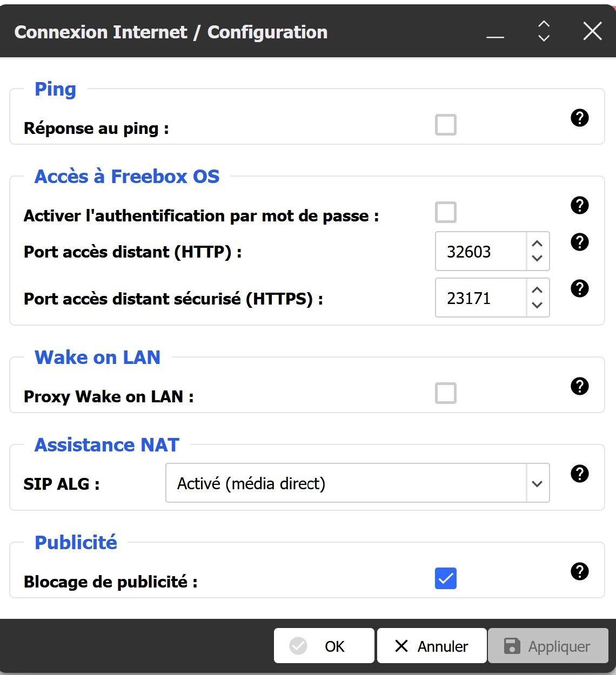Increase the HTTP port value
The height and width of the screenshot is (675, 616).
pos(537,244)
